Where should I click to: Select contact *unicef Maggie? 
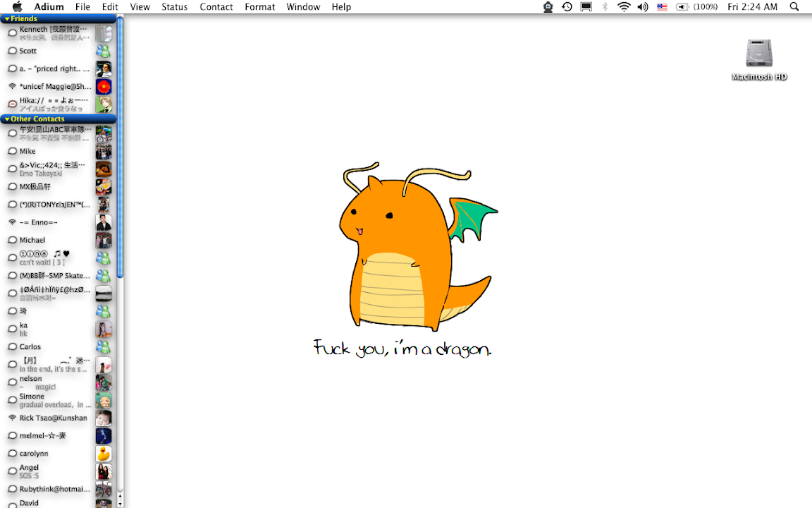58,87
